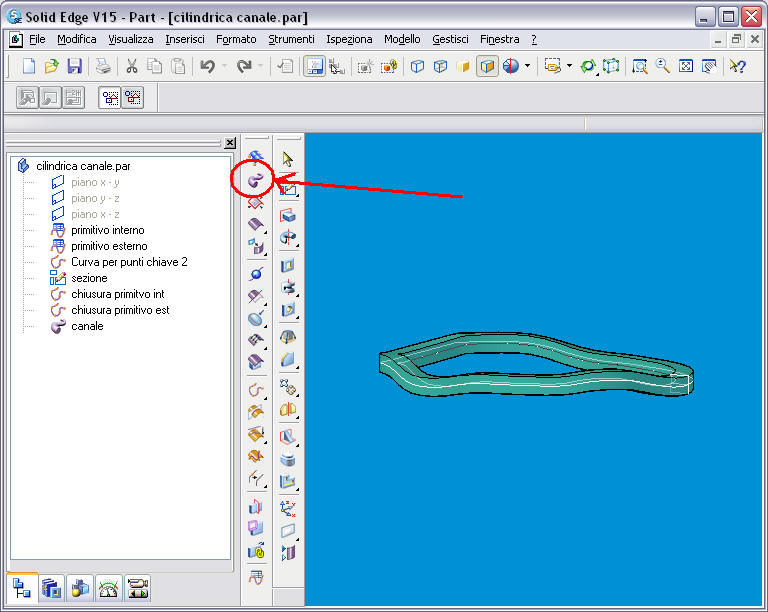Select 'sezione' sketch in tree
768x612 pixels.
pyautogui.click(x=89, y=278)
